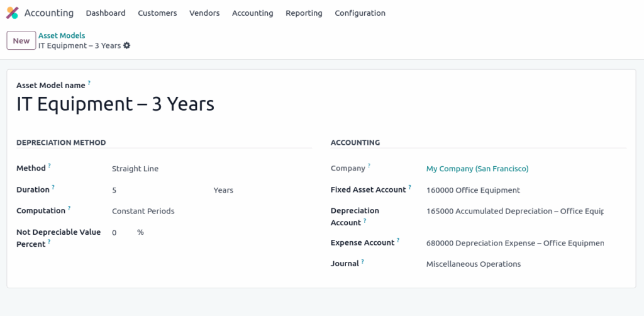Click the Accounting app logo icon
644x316 pixels.
pyautogui.click(x=13, y=13)
